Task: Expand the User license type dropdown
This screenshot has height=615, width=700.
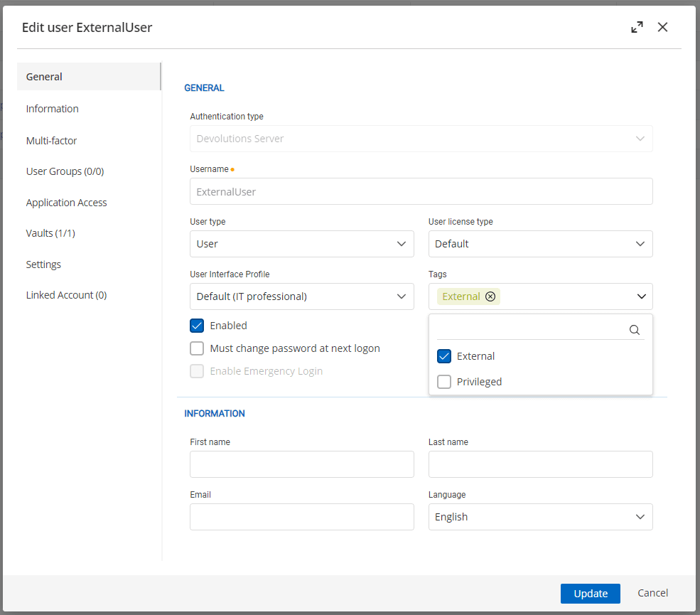Action: click(x=540, y=244)
